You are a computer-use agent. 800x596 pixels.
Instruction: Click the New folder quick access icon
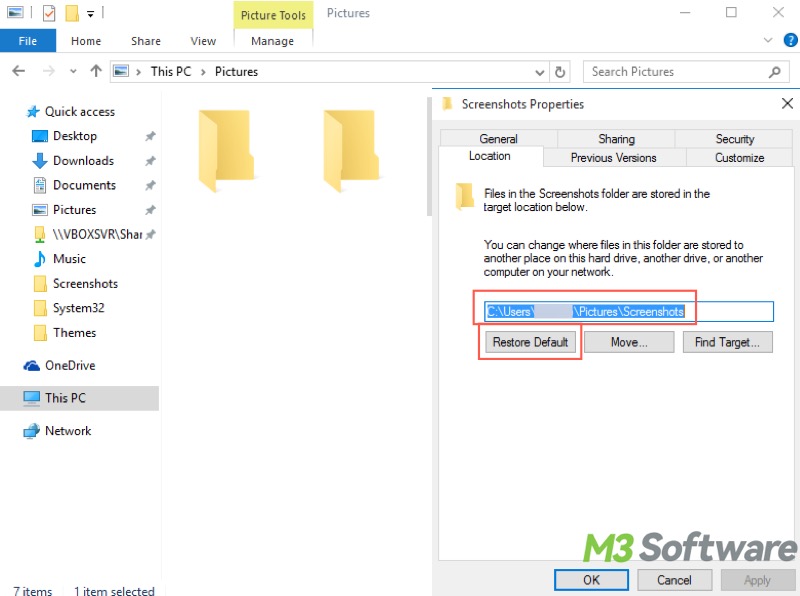72,13
